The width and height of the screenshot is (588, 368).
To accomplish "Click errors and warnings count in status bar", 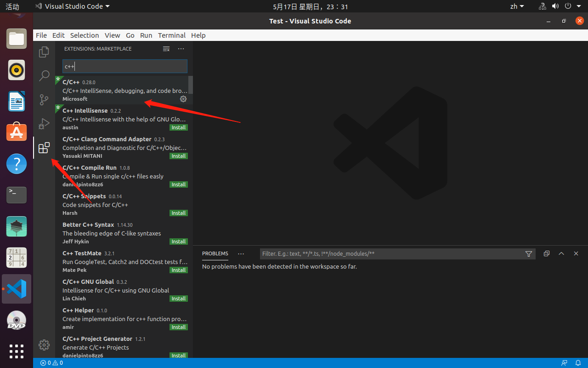I will 51,363.
